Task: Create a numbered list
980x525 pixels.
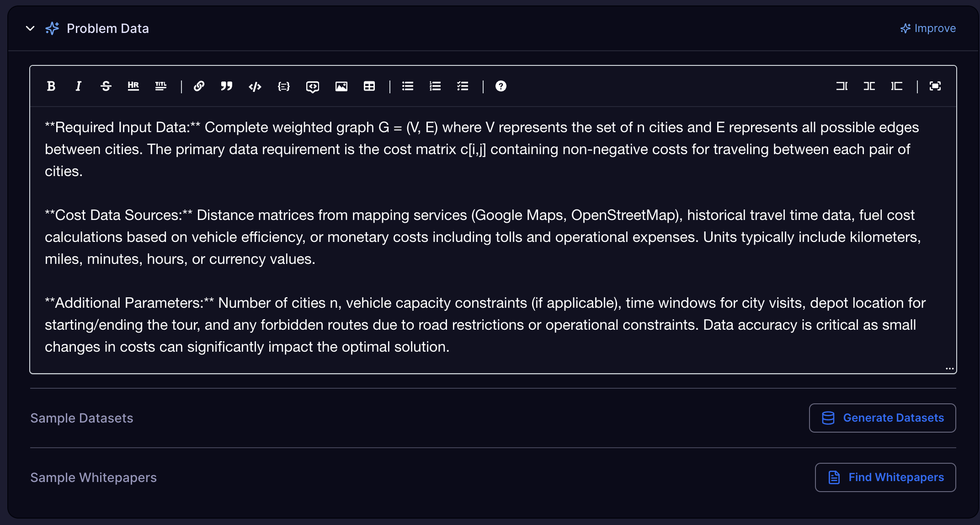Action: 435,86
